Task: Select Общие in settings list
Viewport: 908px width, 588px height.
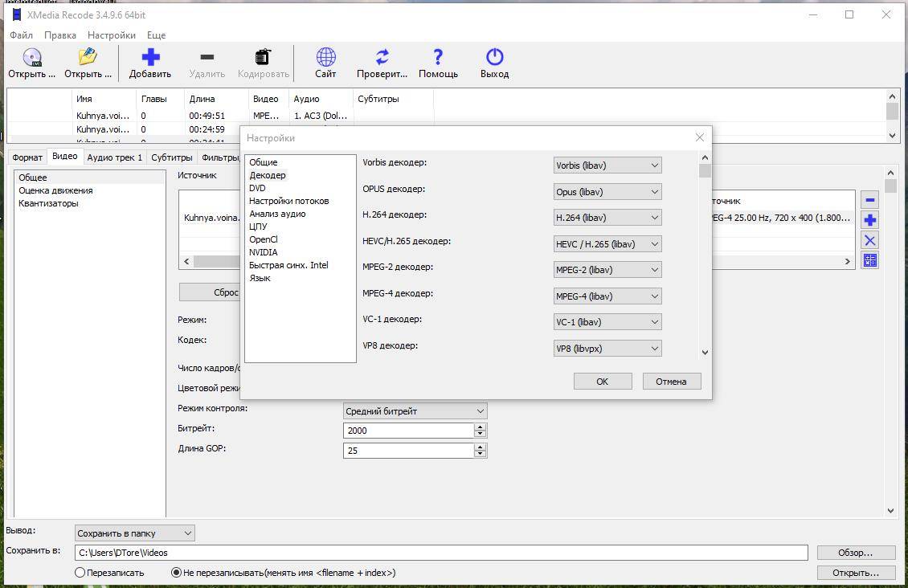Action: click(264, 162)
